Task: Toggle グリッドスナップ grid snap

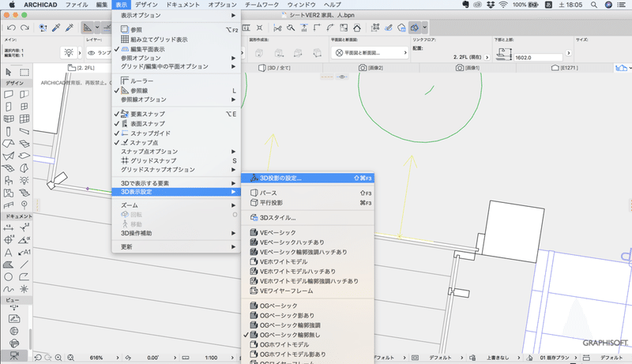Action: coord(176,160)
